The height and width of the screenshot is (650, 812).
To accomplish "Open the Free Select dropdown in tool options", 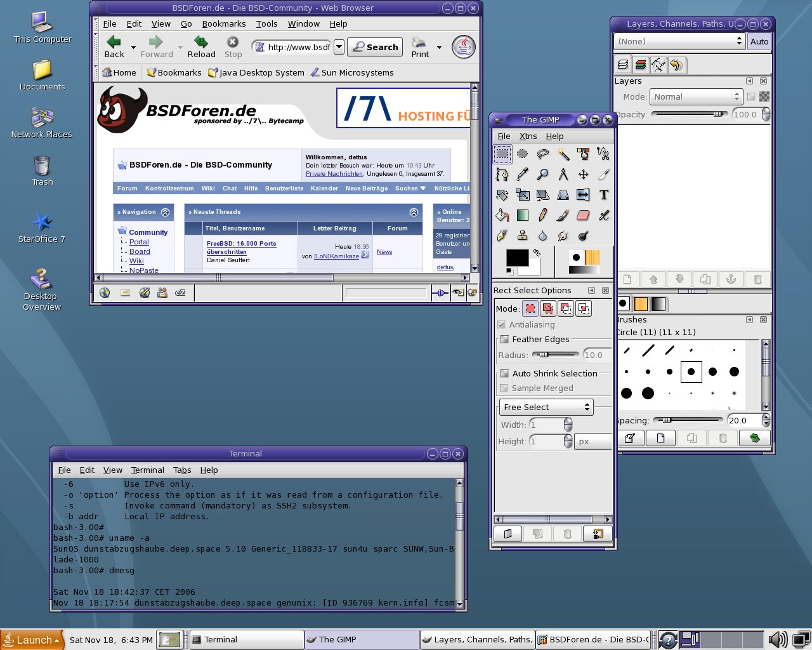I will click(546, 407).
